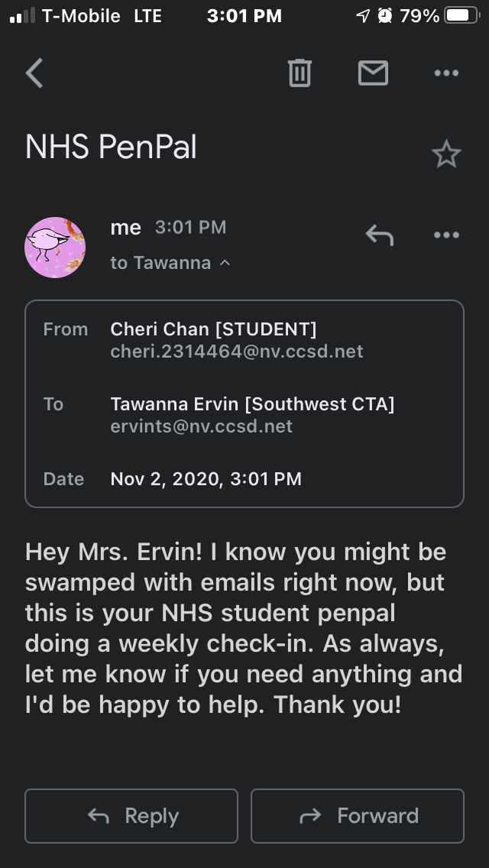Tap the NHS PenPal subject title

click(112, 147)
